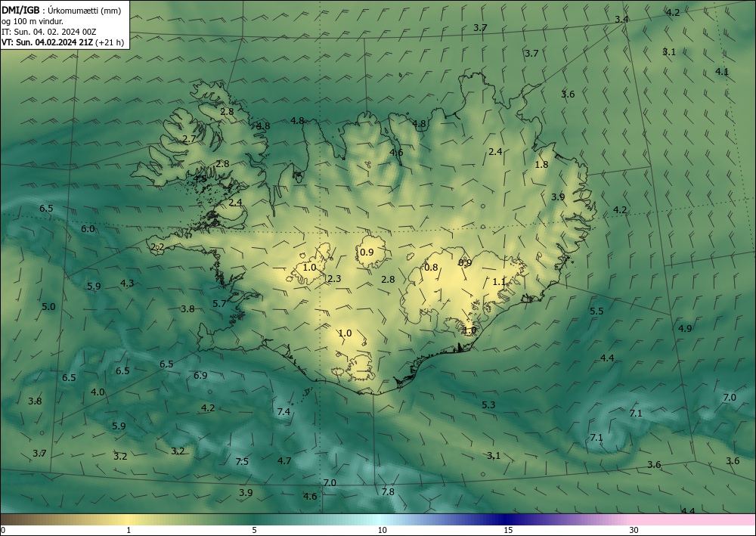
Task: Click the 15 tick label on color scale
Action: click(508, 530)
